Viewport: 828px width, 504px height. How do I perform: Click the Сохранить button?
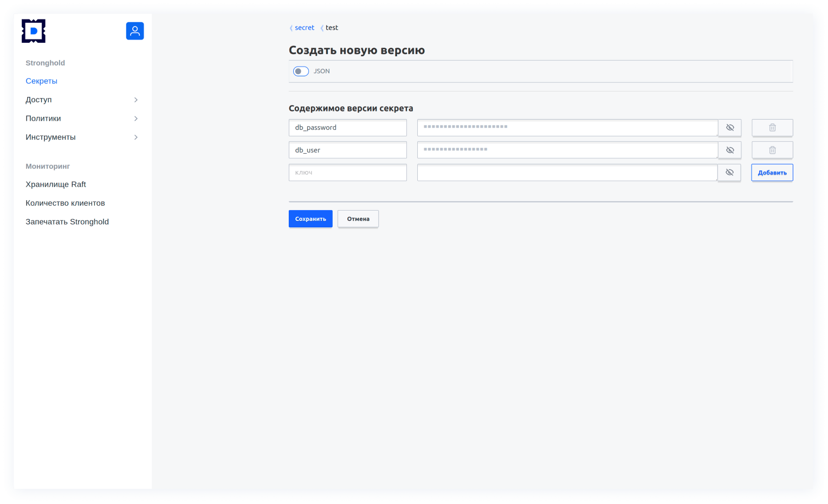310,219
